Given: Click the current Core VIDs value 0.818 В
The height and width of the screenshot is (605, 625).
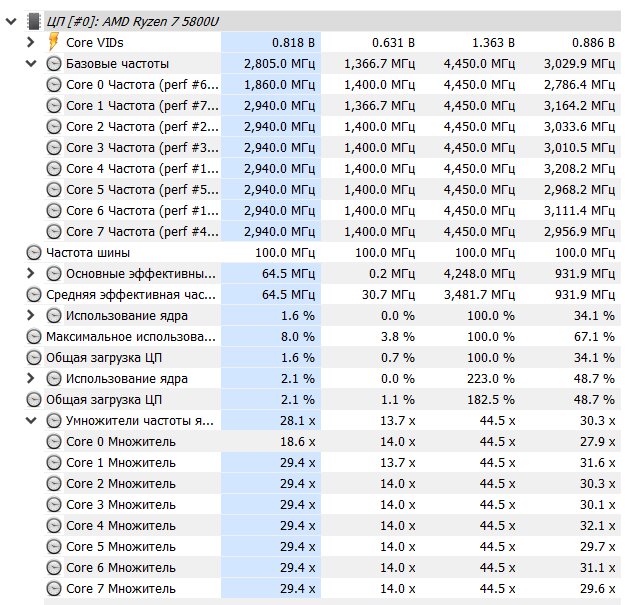Looking at the screenshot, I should pyautogui.click(x=293, y=43).
